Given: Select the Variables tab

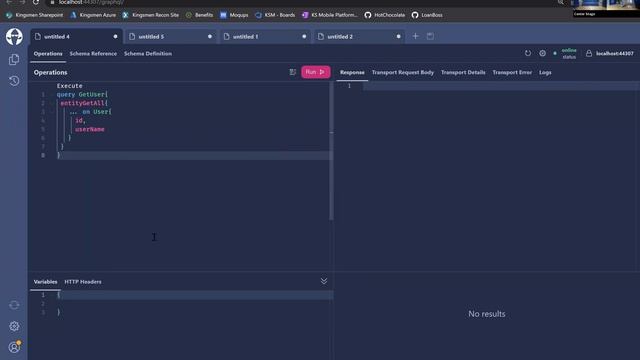Looking at the screenshot, I should [x=45, y=282].
